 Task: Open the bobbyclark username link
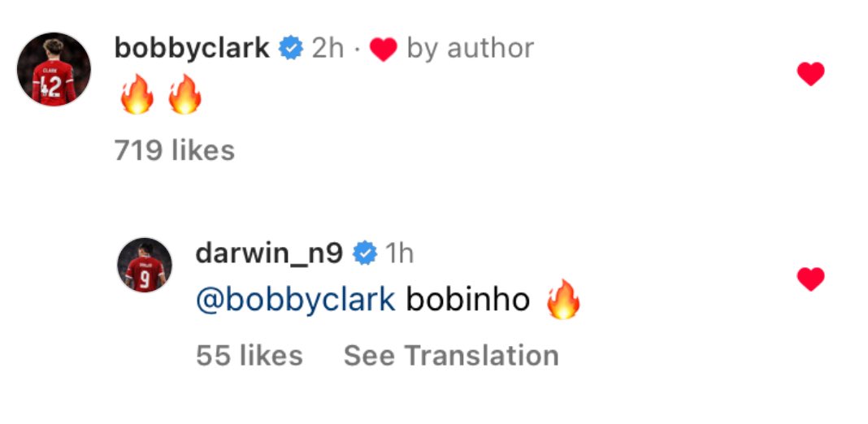(192, 49)
